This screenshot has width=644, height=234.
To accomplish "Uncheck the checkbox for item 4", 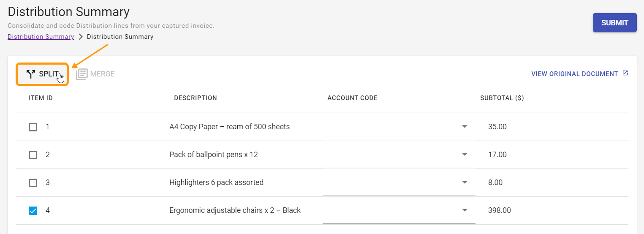I will tap(33, 210).
